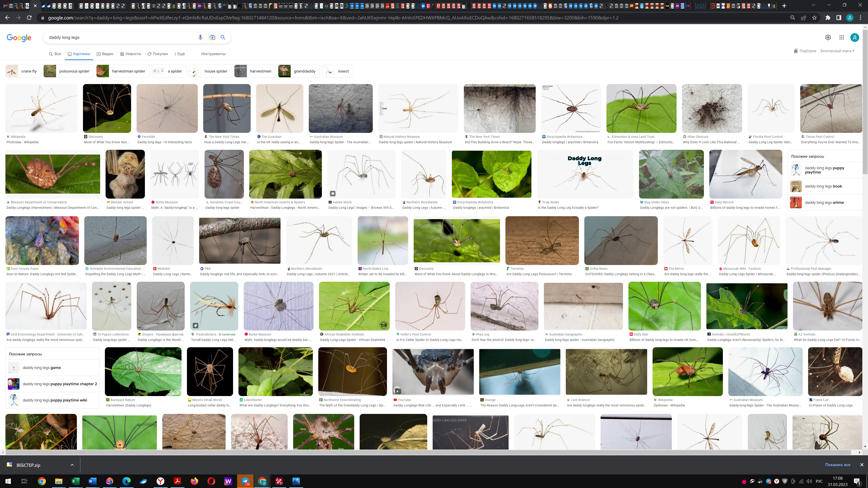The height and width of the screenshot is (488, 868).
Task: Open File Explorer from taskbar
Action: pos(59,481)
